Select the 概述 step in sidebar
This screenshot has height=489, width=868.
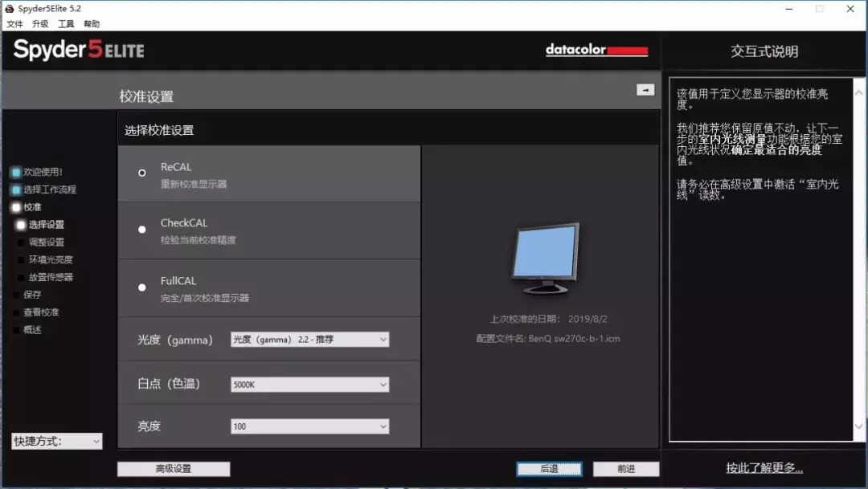[x=27, y=330]
